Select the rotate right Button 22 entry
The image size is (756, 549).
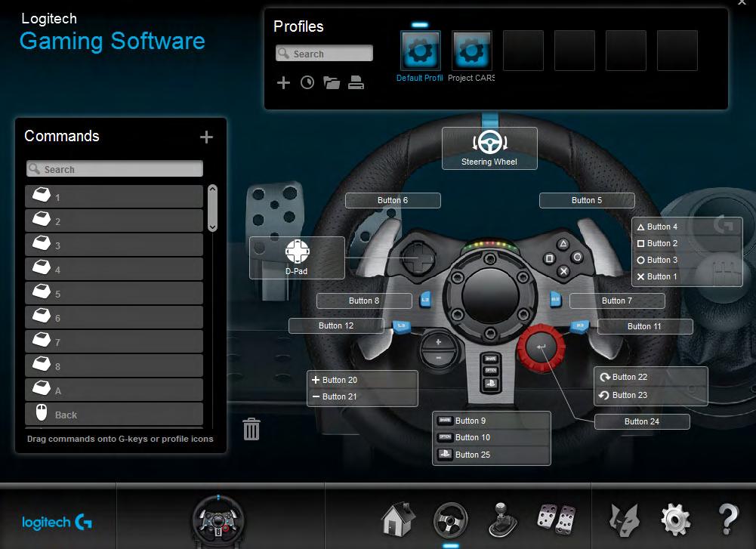(x=651, y=377)
